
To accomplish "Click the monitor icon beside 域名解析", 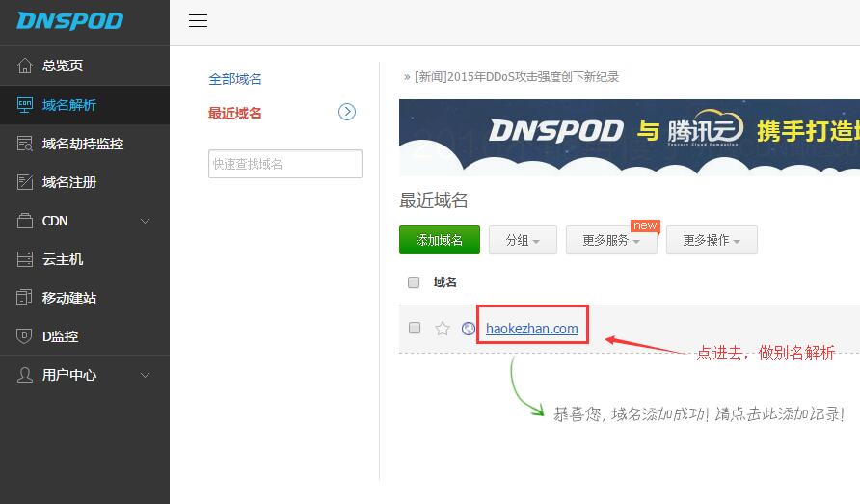I will (x=25, y=105).
